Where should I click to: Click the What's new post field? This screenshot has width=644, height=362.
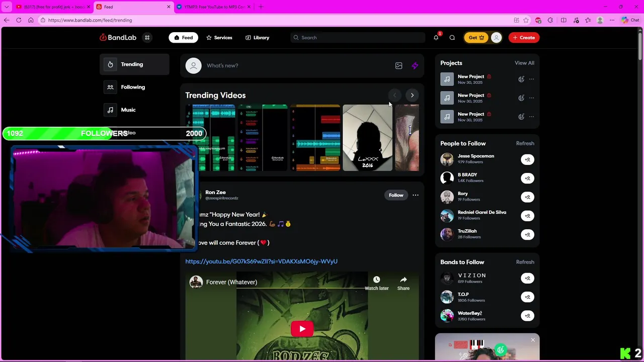coord(297,65)
